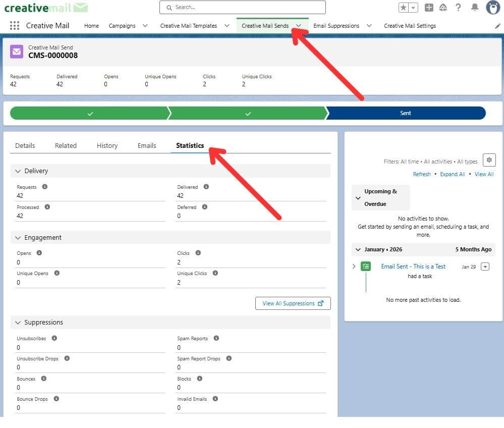The height and width of the screenshot is (428, 504).
Task: Click the Creative Mail Send envelope icon
Action: [17, 51]
